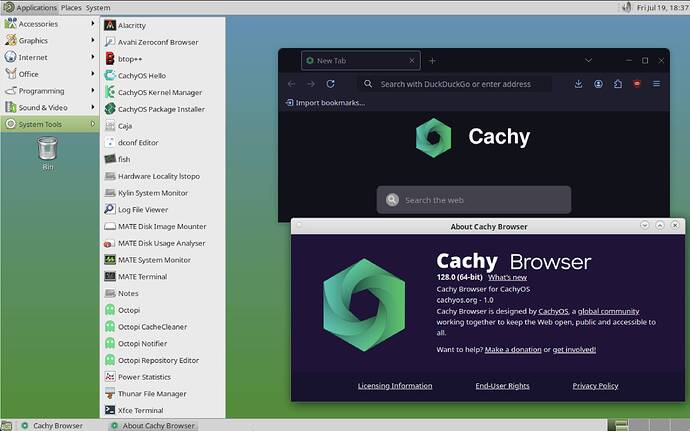Viewport: 690px width, 431px height.
Task: Launch Thunar File Manager
Action: pyautogui.click(x=163, y=394)
